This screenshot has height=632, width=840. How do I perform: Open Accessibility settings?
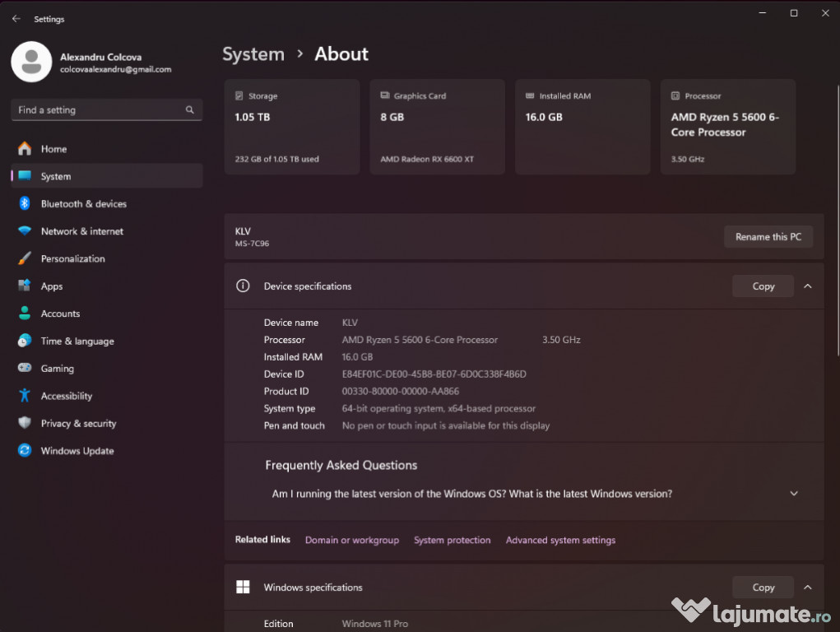[x=107, y=396]
